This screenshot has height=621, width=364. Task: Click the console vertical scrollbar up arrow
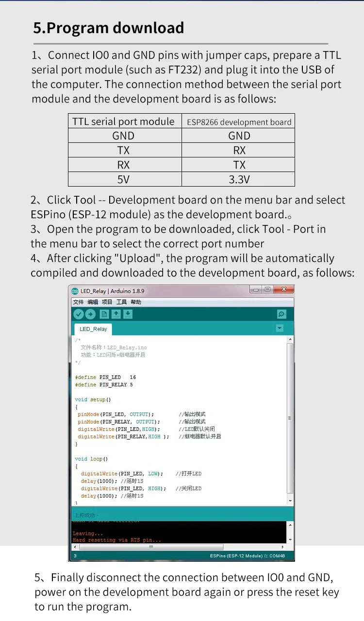290,525
